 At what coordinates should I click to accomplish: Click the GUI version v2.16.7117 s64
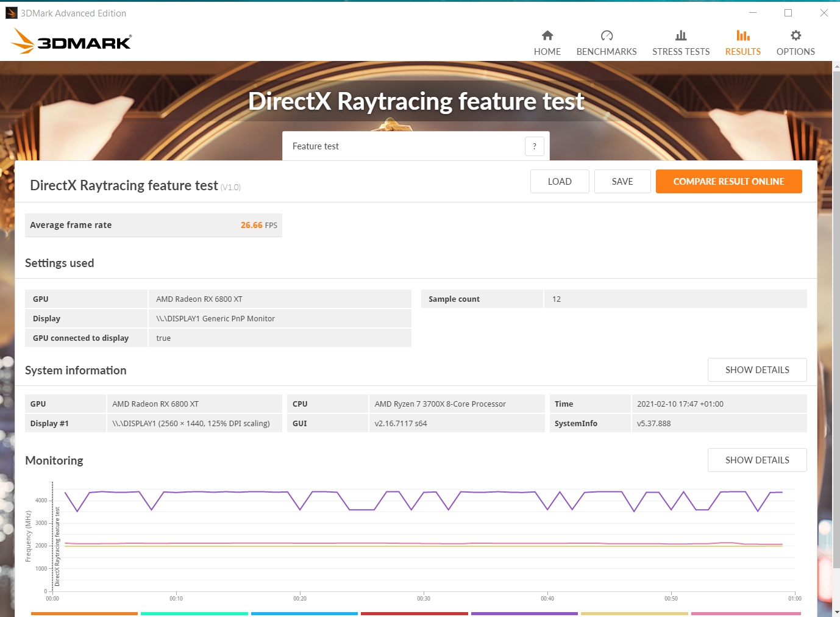[x=400, y=423]
